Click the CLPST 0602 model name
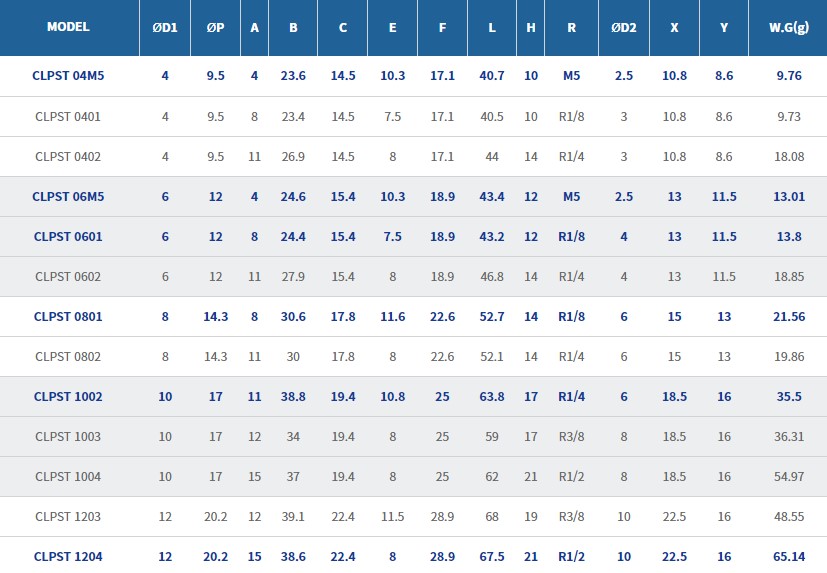827x573 pixels. [68, 276]
